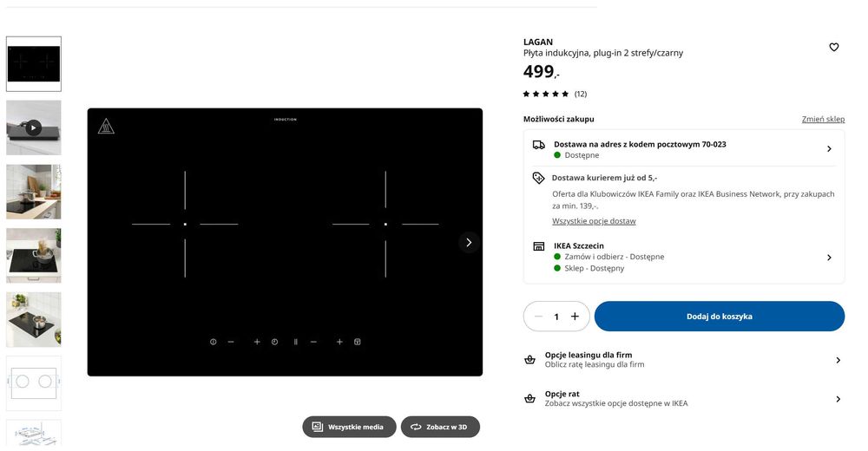Add product to favorites with heart icon
Image resolution: width=868 pixels, height=451 pixels.
click(x=833, y=48)
